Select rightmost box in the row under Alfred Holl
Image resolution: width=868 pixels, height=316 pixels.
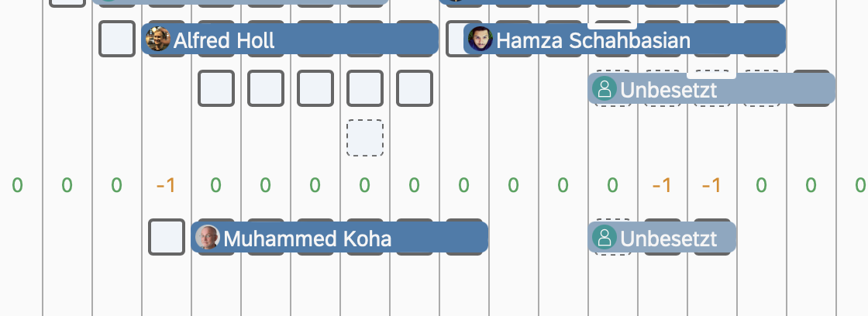[x=415, y=88]
